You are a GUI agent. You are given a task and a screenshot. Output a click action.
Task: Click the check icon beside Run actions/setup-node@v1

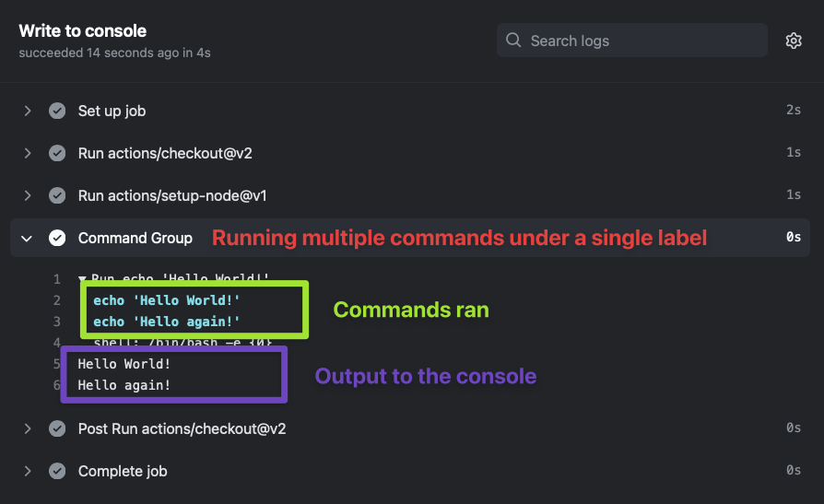(x=57, y=195)
